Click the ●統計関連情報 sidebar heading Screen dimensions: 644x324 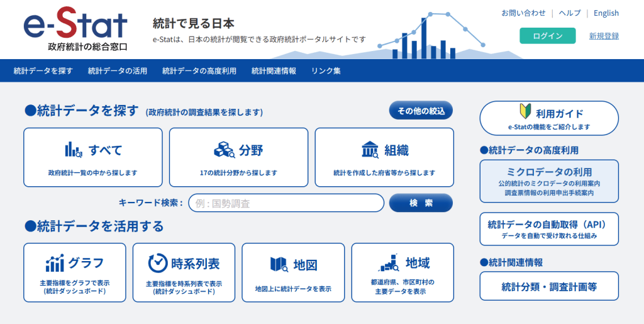[x=511, y=263]
